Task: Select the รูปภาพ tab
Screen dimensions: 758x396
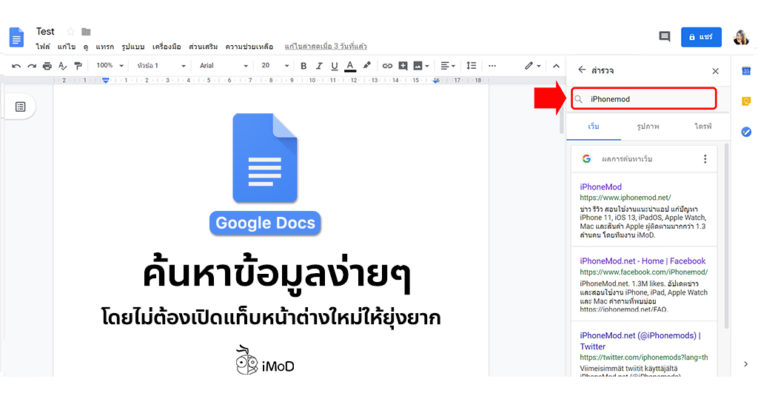Action: point(648,127)
